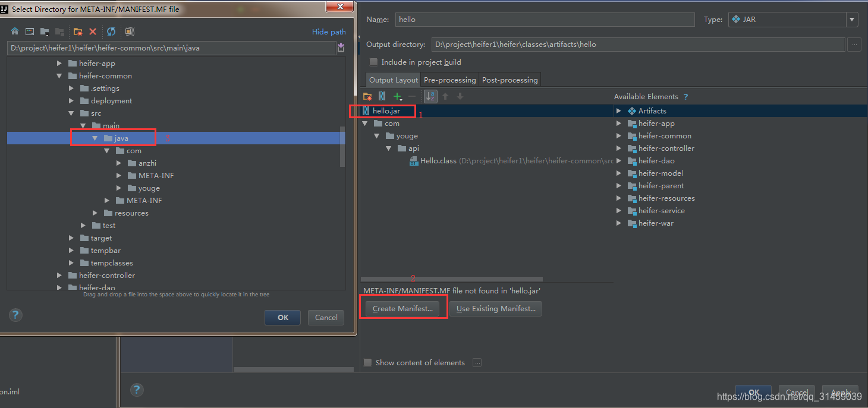
Task: Click the artifact Name input field
Action: 545,20
